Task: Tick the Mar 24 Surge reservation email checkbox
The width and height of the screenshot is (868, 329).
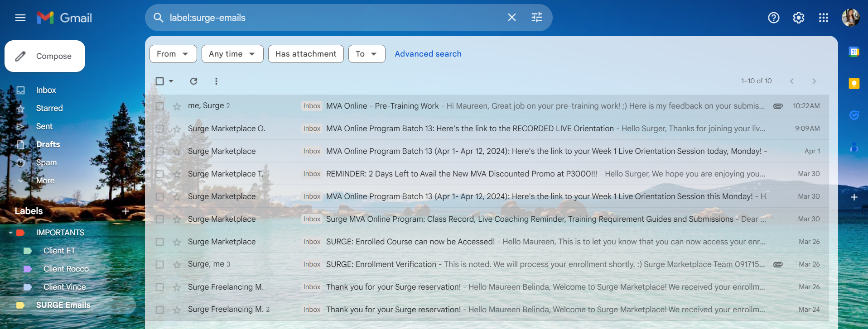Action: (159, 310)
